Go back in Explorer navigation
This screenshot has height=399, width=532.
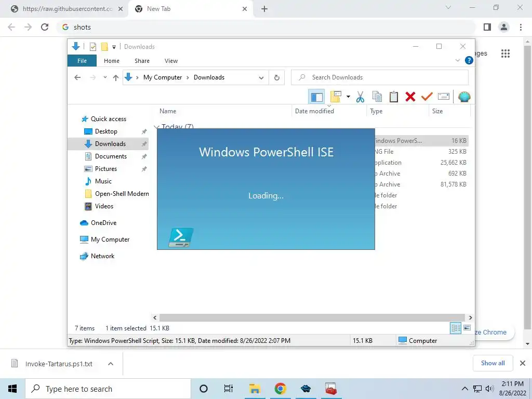(x=77, y=77)
